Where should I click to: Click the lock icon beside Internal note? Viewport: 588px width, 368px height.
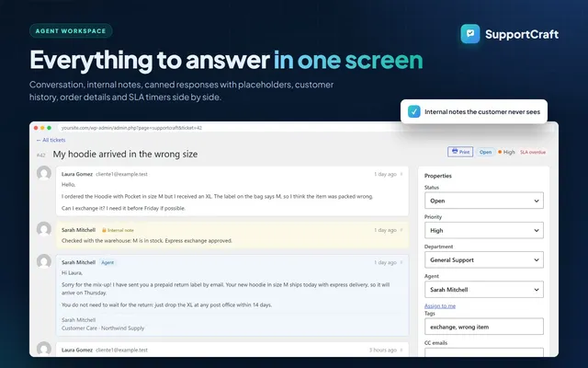104,230
